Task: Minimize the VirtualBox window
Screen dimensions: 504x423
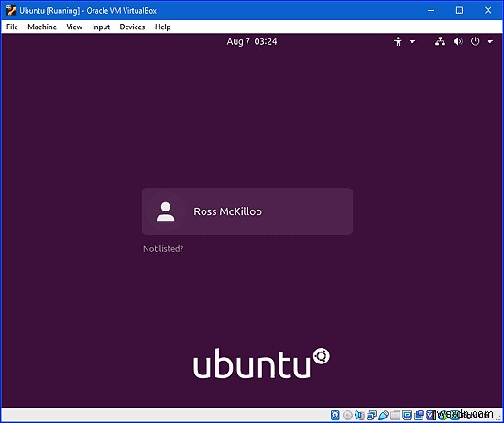Action: (x=431, y=11)
